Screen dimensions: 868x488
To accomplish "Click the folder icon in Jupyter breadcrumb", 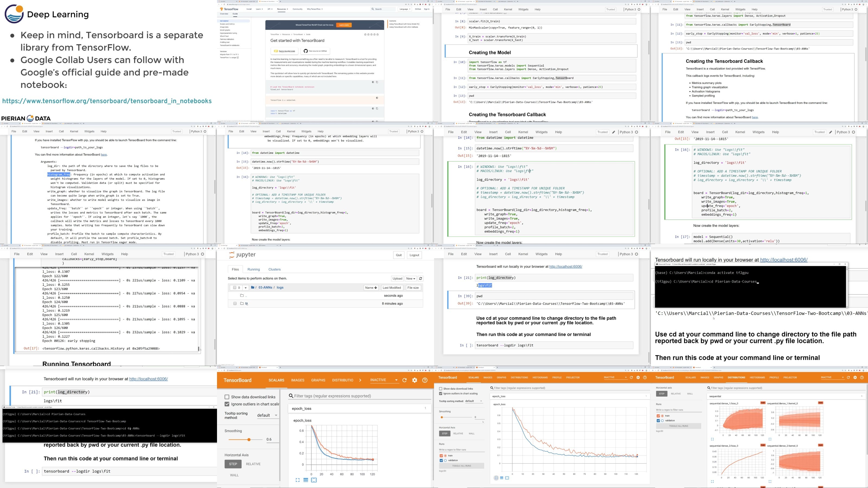I will coord(253,288).
